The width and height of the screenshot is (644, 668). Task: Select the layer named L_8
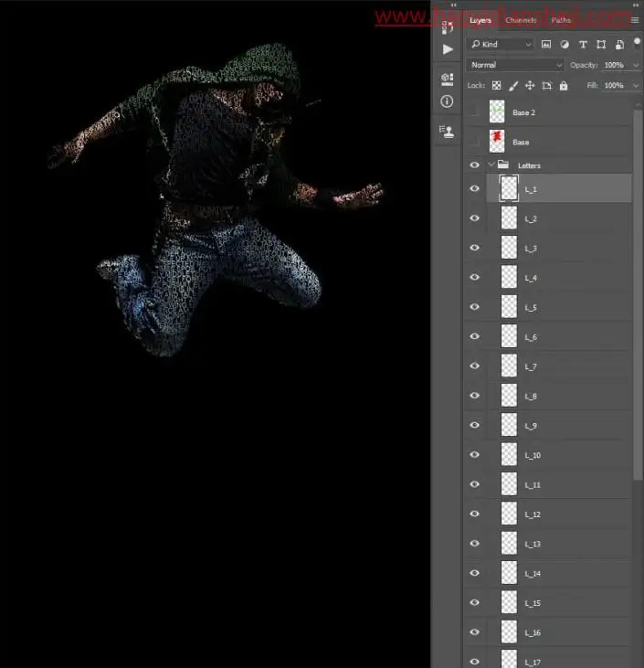(x=531, y=397)
